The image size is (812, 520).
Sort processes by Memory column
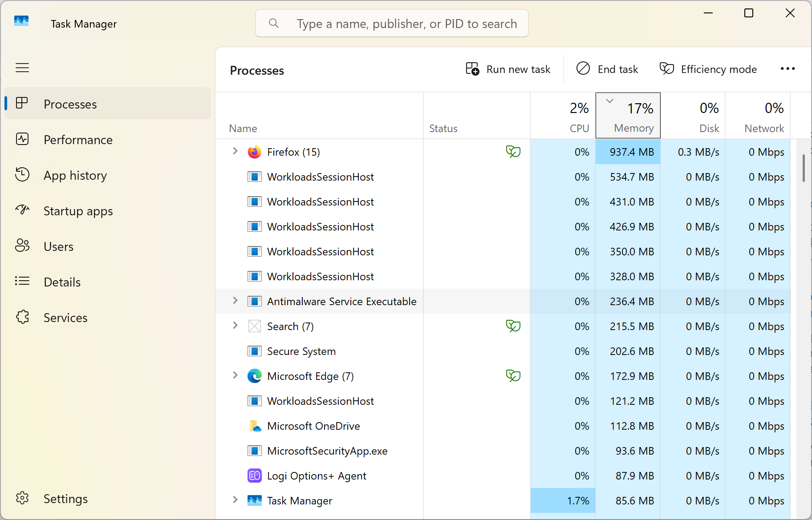point(628,116)
